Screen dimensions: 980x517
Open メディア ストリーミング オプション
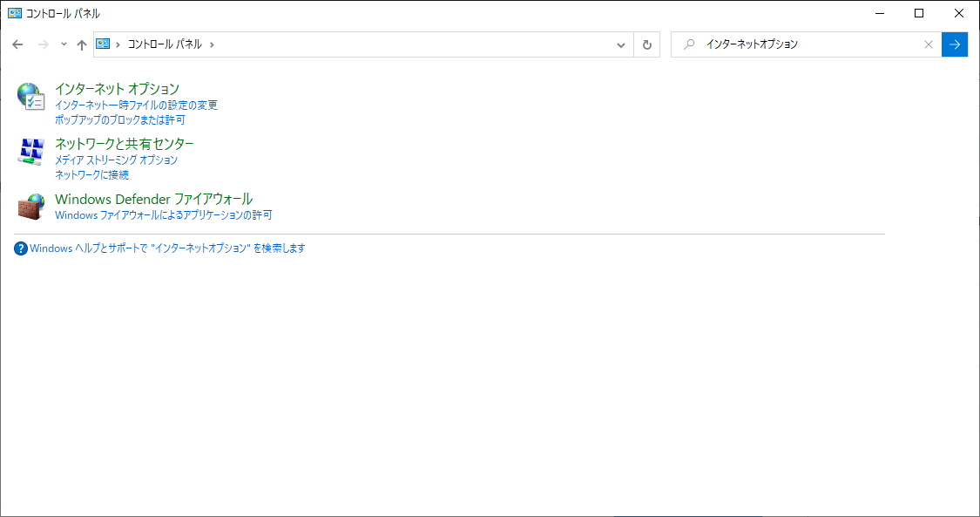coord(115,160)
